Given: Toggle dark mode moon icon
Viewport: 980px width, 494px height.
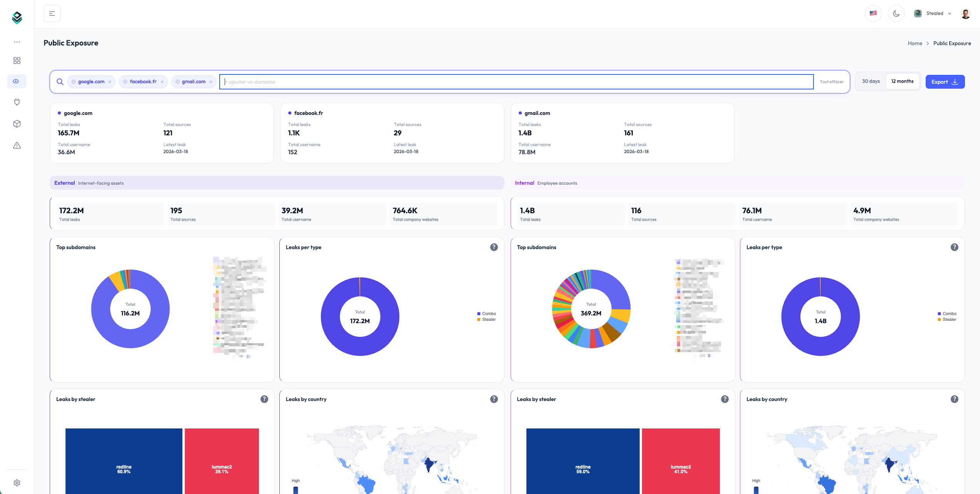Looking at the screenshot, I should tap(896, 13).
